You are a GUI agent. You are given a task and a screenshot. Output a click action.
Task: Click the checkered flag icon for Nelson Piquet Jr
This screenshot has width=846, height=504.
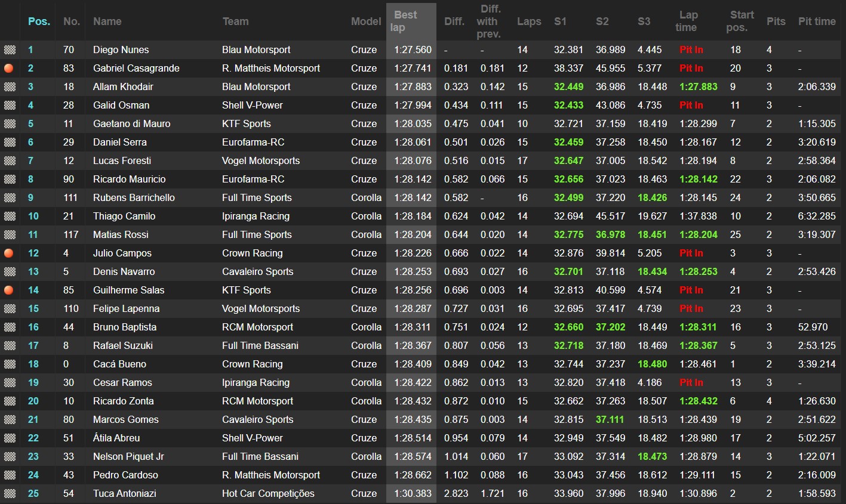(x=10, y=456)
